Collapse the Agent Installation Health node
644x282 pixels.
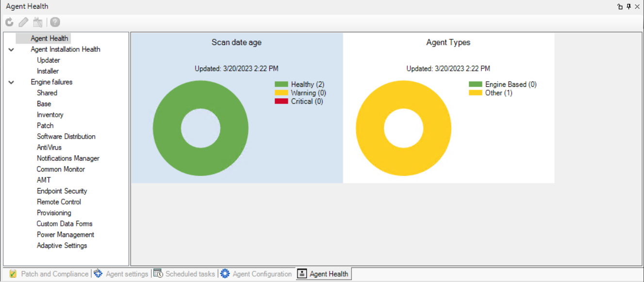11,49
